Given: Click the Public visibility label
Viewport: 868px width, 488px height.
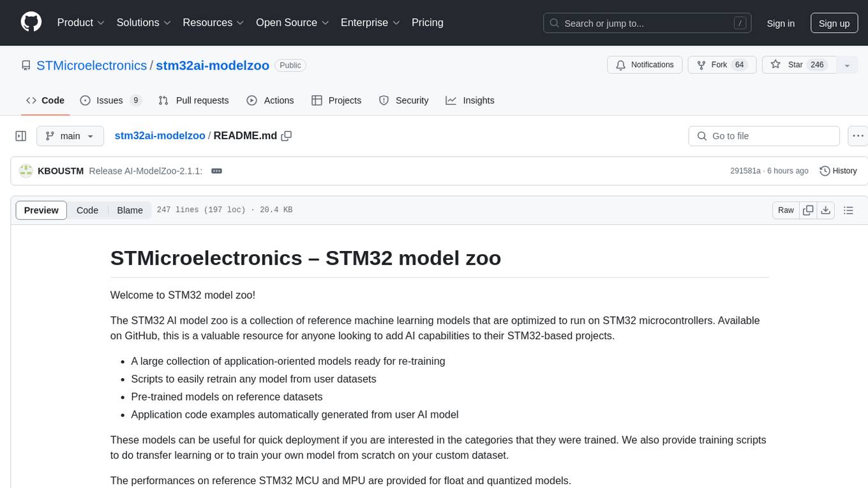Looking at the screenshot, I should click(x=290, y=65).
